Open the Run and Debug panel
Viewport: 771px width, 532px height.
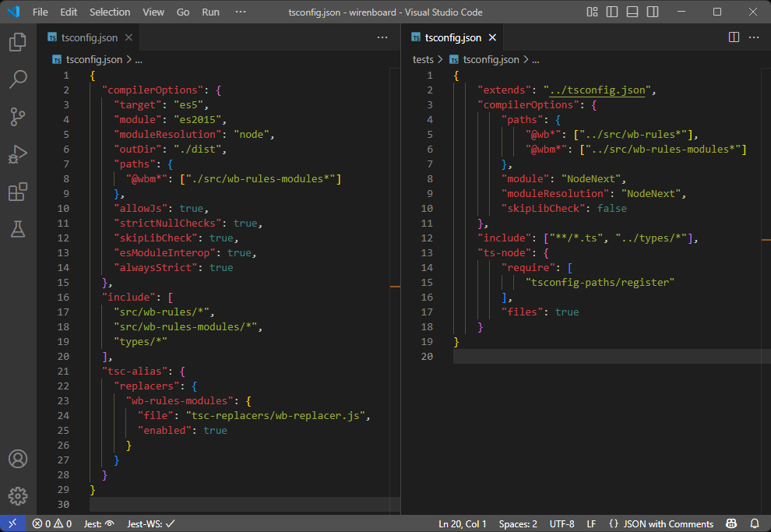point(17,154)
